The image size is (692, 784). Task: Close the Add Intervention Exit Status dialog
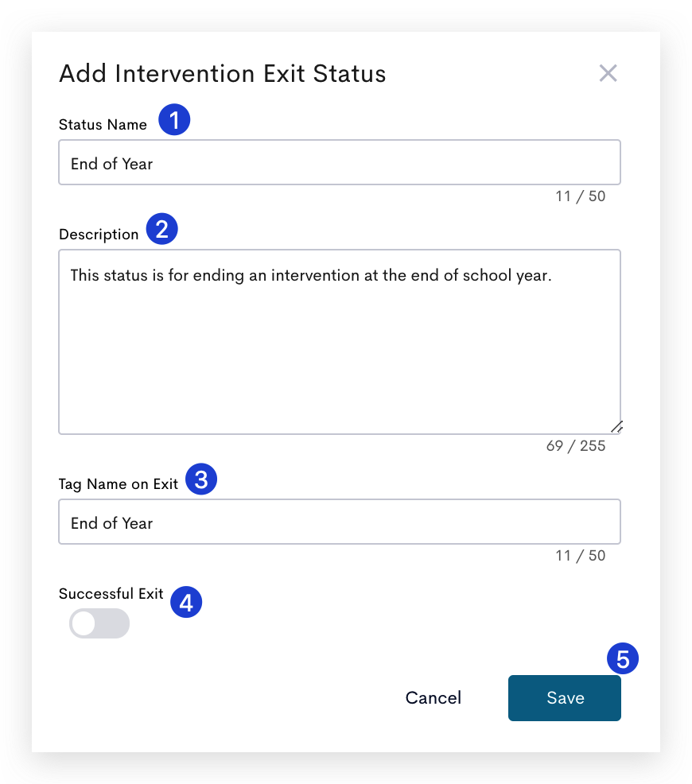pyautogui.click(x=608, y=73)
